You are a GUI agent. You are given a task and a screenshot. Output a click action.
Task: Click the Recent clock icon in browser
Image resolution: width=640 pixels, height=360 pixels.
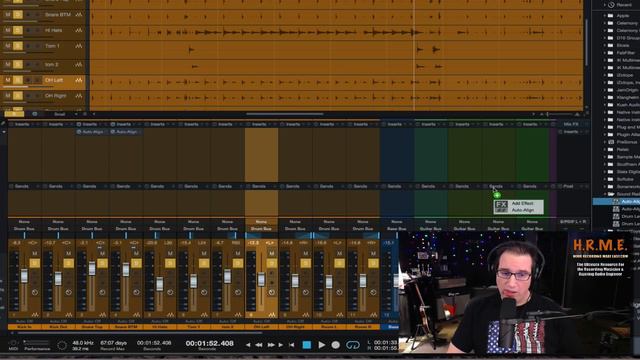611,5
